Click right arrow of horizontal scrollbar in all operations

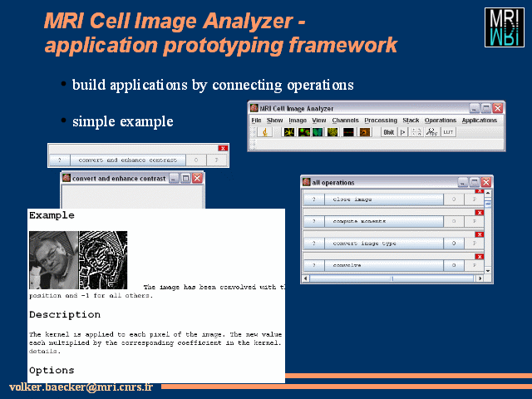[x=480, y=278]
